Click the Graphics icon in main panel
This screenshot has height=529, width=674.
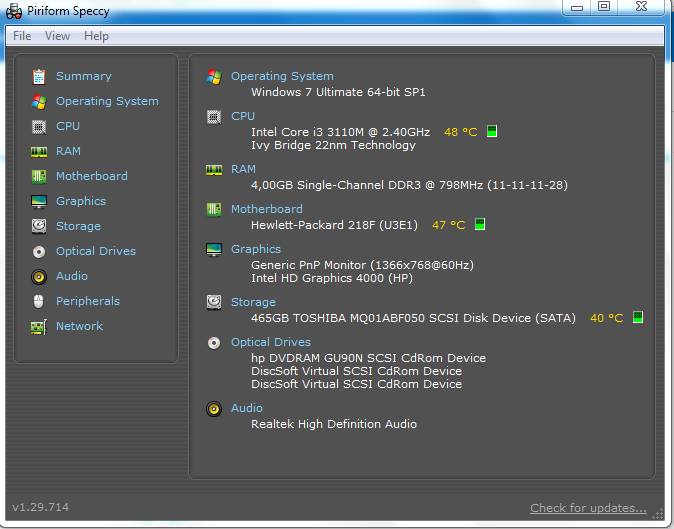(214, 249)
